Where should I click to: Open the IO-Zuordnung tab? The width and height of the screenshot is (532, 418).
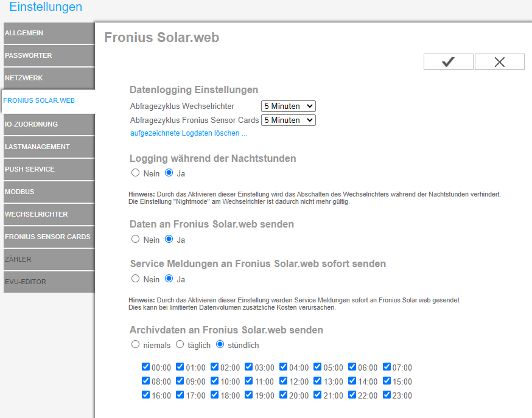[x=49, y=124]
